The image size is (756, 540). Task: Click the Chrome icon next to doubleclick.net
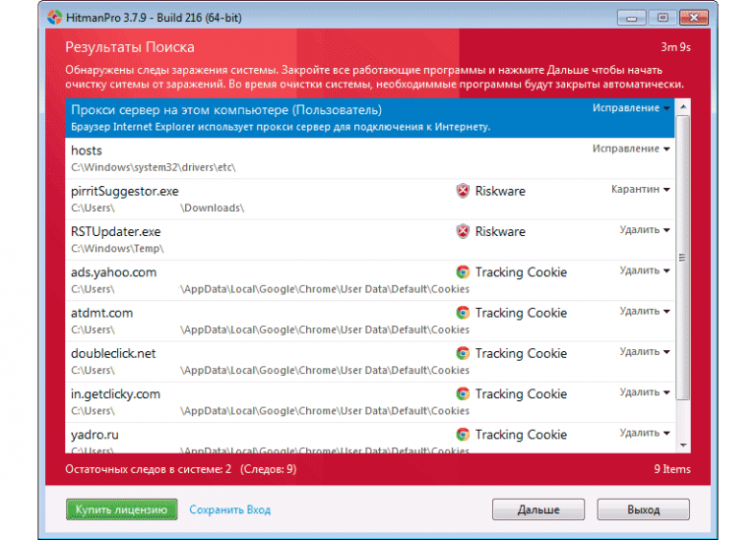(463, 353)
